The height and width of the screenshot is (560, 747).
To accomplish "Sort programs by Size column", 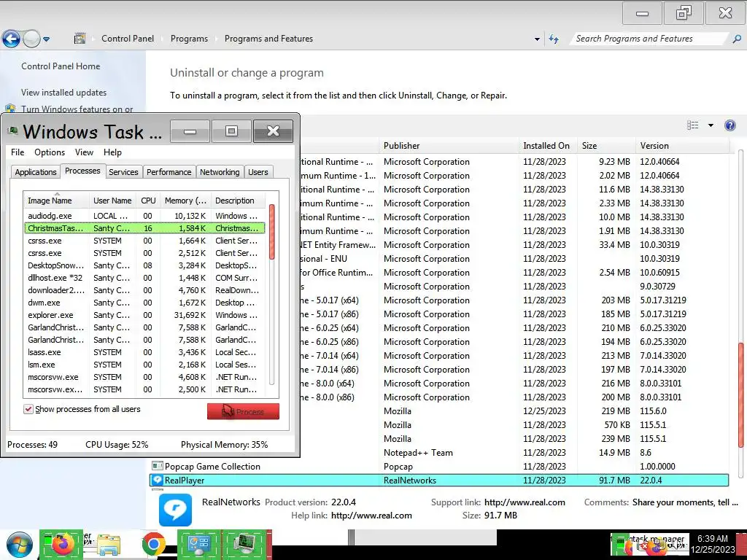I will point(606,146).
